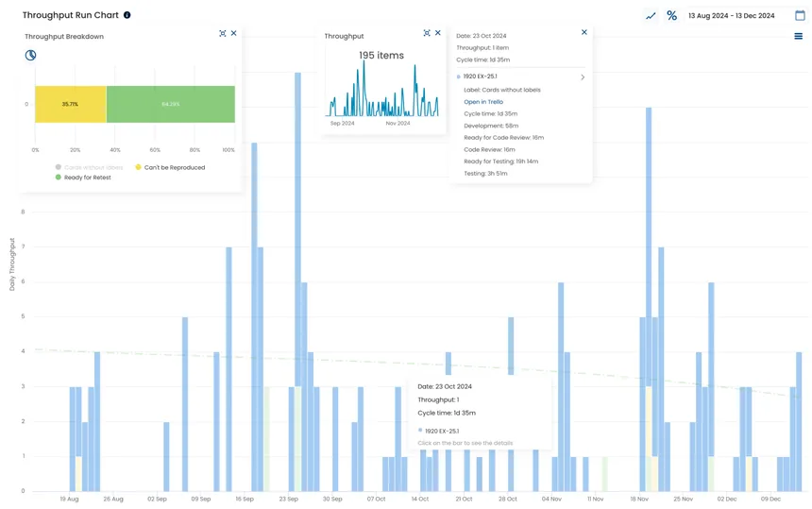Close the Throughput mini widget
Image resolution: width=812 pixels, height=509 pixels.
point(438,33)
